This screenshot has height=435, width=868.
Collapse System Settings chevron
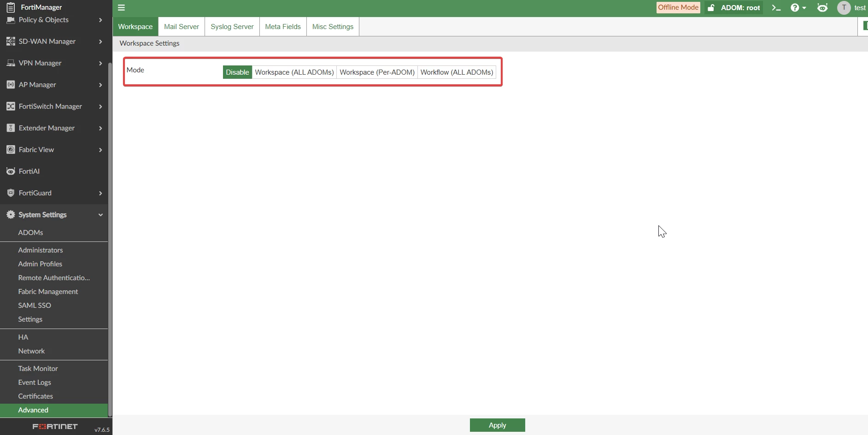coord(100,215)
